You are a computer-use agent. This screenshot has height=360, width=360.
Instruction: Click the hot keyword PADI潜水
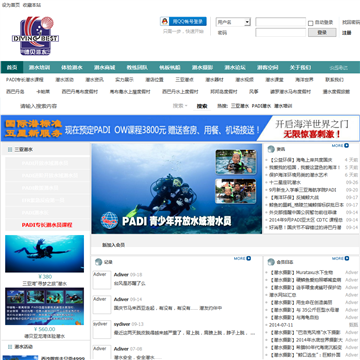click(261, 106)
